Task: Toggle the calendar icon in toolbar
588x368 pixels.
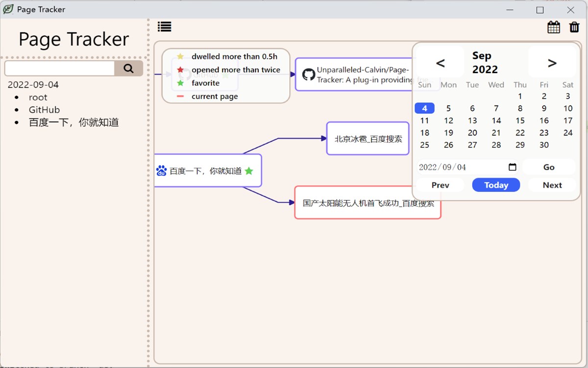Action: click(554, 27)
